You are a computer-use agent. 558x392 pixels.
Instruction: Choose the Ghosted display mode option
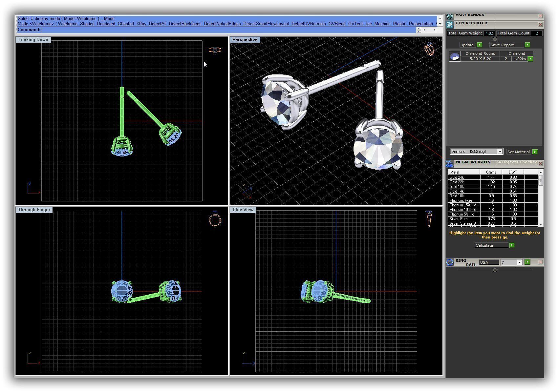pos(126,24)
